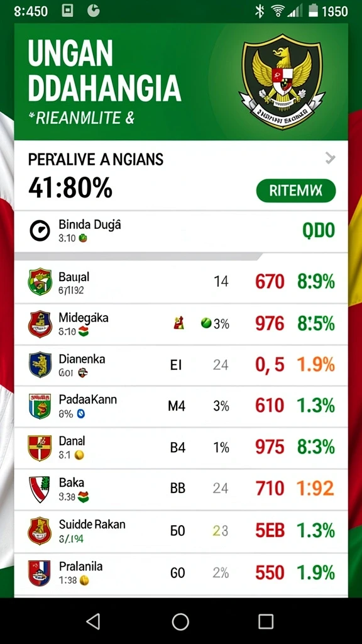Tap the green RITEMW button
The image size is (362, 644).
[x=296, y=191]
